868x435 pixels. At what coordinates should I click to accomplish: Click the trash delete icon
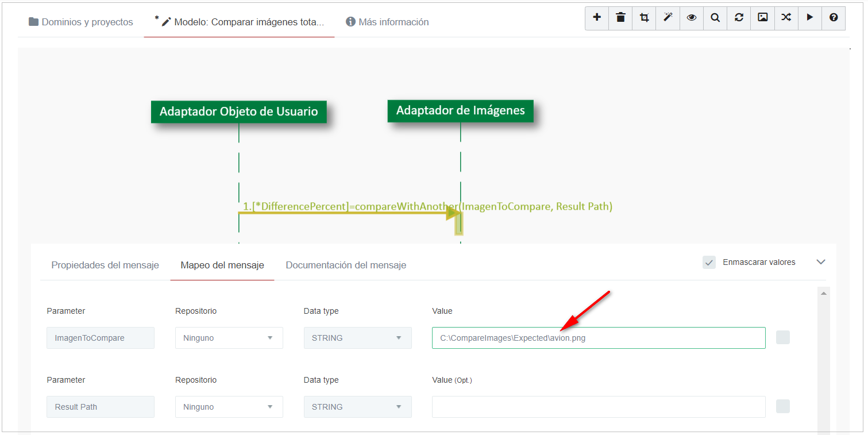(x=620, y=18)
